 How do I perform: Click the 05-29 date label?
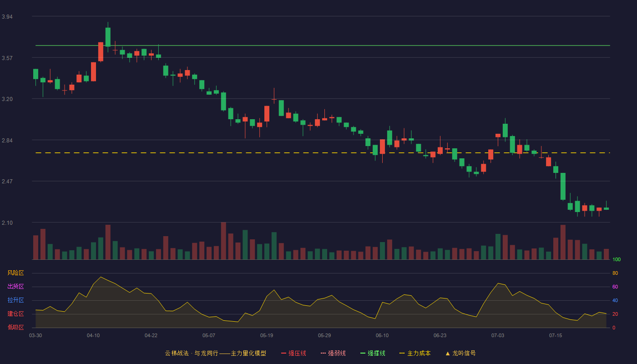point(324,335)
